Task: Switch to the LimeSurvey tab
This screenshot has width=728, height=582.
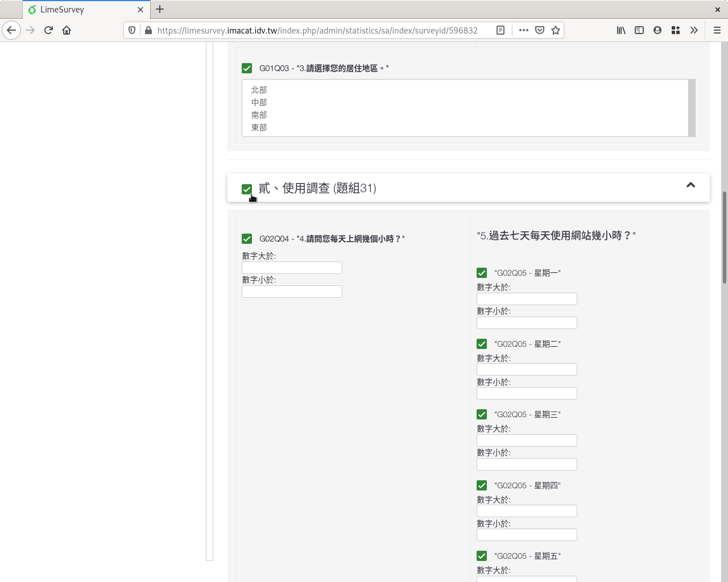Action: tap(86, 10)
